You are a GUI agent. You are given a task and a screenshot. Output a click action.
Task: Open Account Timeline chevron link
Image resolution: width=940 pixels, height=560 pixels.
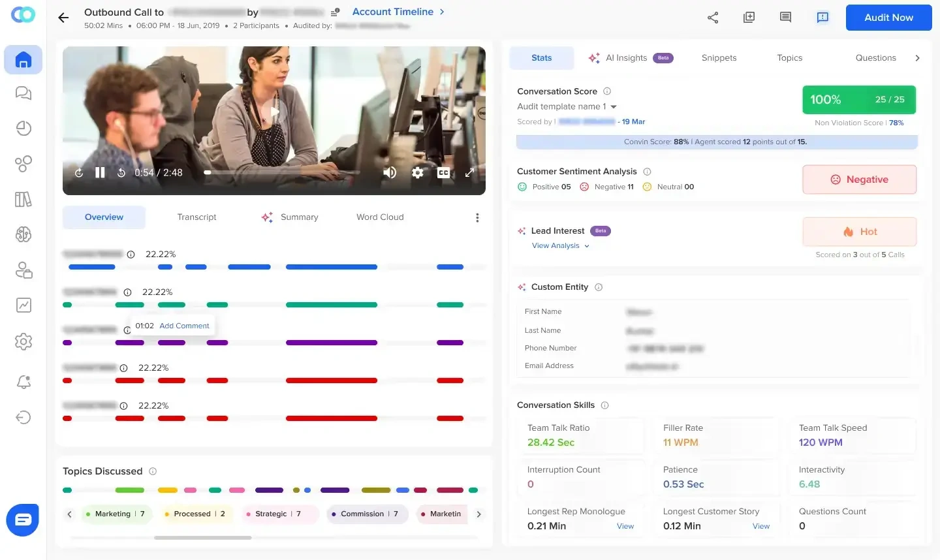(x=398, y=12)
